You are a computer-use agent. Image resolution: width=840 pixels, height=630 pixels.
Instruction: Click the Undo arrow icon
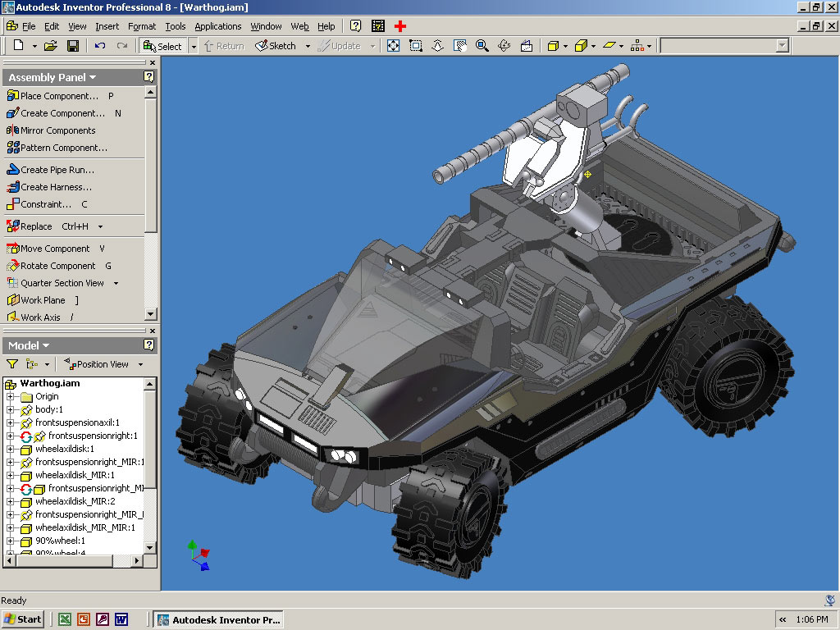pos(99,46)
